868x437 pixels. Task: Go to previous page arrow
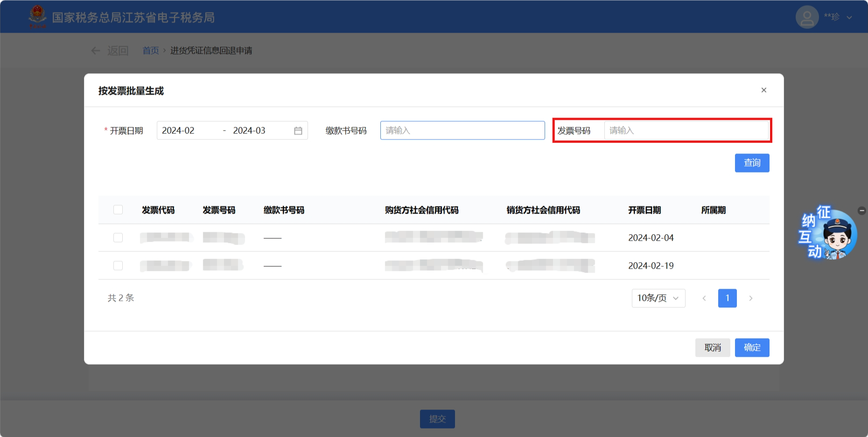(x=704, y=298)
